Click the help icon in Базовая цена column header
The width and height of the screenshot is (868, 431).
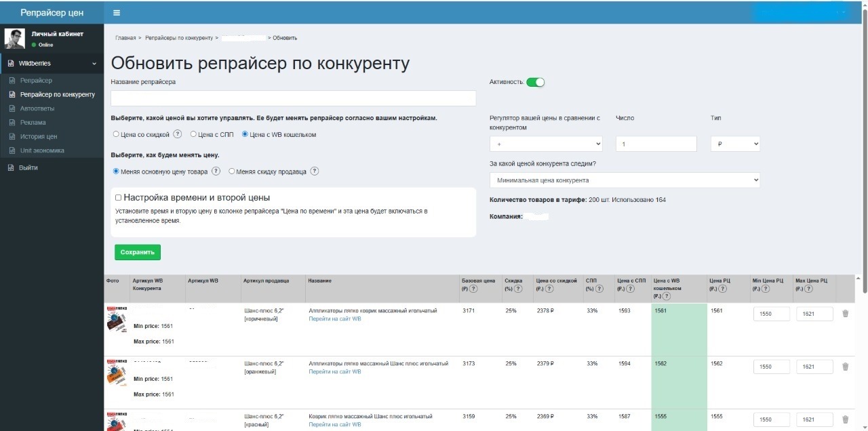(x=473, y=289)
